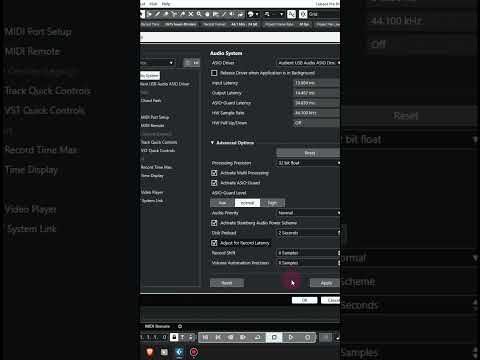
Task: Set ASIO-Guard Level to Low
Action: tap(222, 203)
